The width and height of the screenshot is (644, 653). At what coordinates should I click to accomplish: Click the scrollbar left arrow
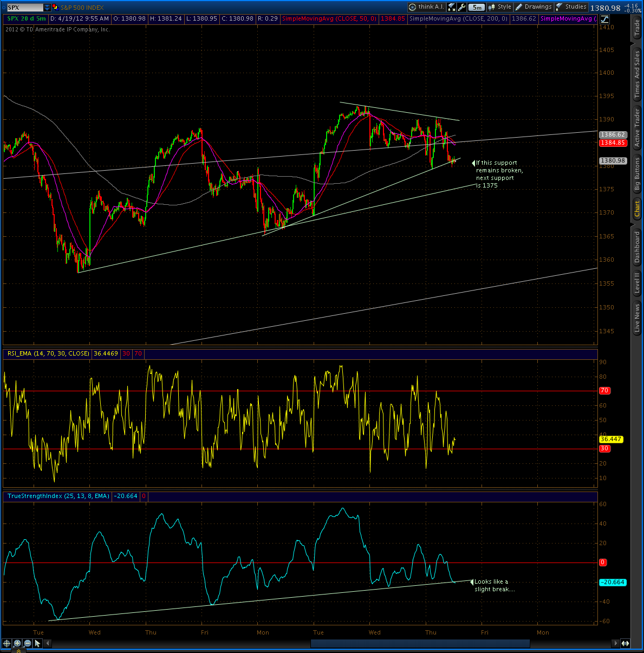point(48,643)
